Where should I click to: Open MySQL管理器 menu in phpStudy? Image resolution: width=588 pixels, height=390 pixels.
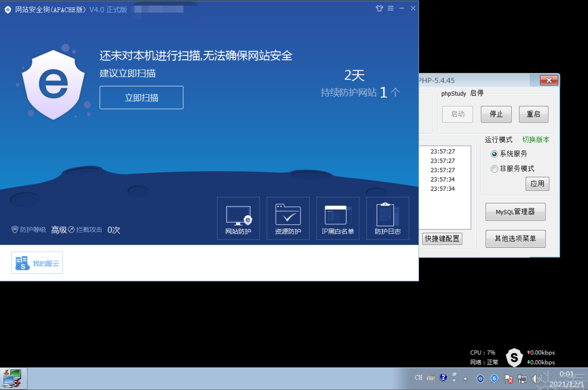(x=515, y=212)
